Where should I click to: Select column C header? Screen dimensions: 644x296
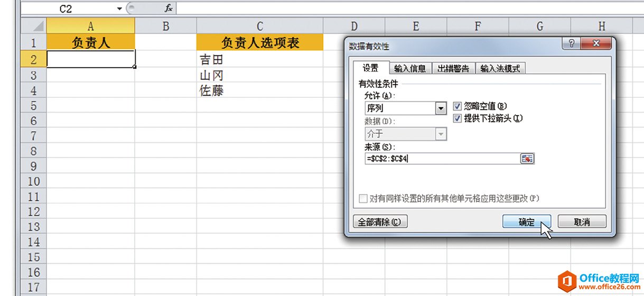click(x=260, y=26)
